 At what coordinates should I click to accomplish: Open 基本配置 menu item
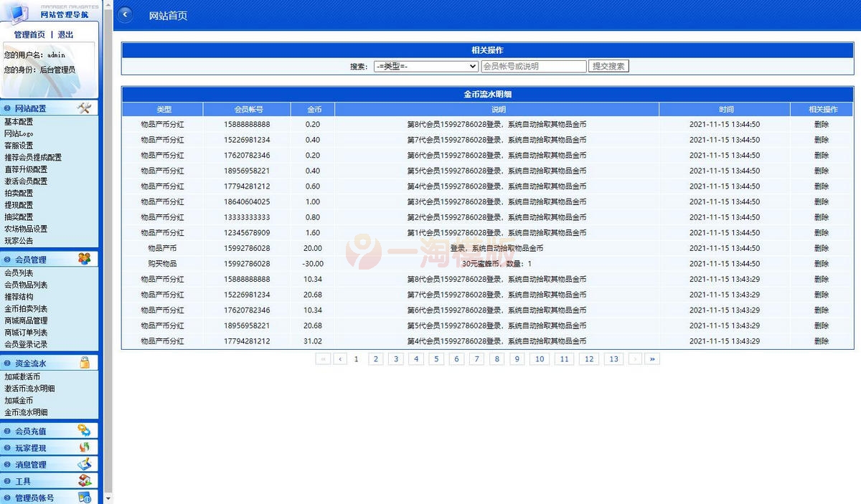[x=19, y=122]
